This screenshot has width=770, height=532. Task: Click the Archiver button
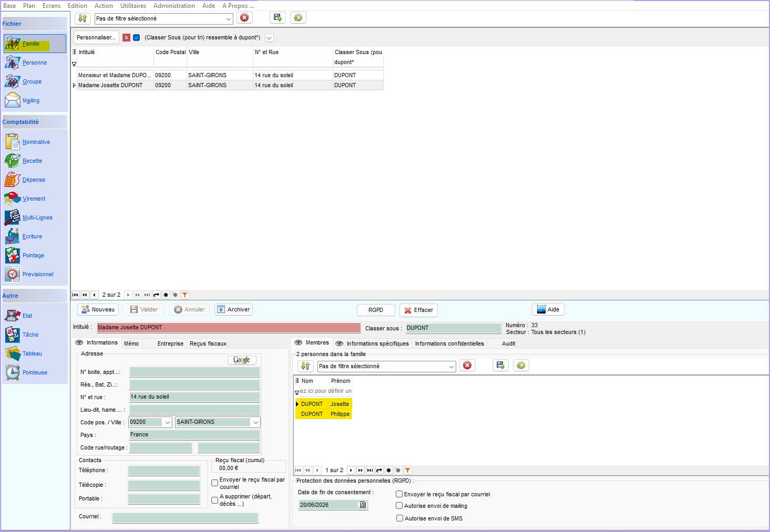pyautogui.click(x=234, y=309)
